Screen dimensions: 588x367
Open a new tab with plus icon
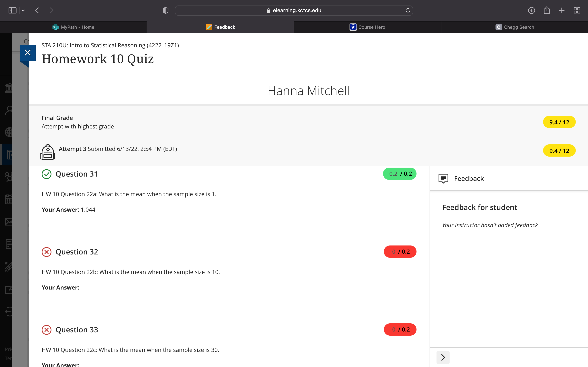562,10
